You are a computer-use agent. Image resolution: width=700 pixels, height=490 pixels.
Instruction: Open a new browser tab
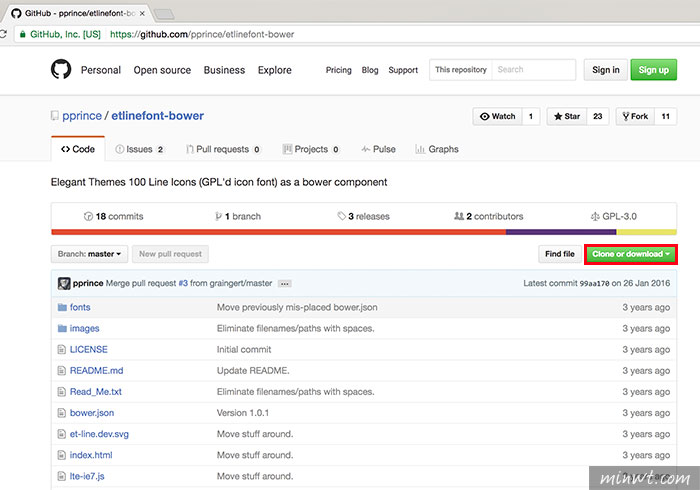[x=164, y=15]
